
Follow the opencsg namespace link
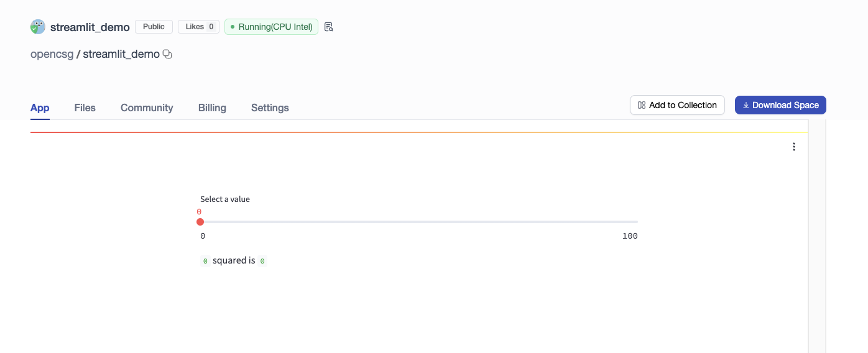tap(52, 54)
